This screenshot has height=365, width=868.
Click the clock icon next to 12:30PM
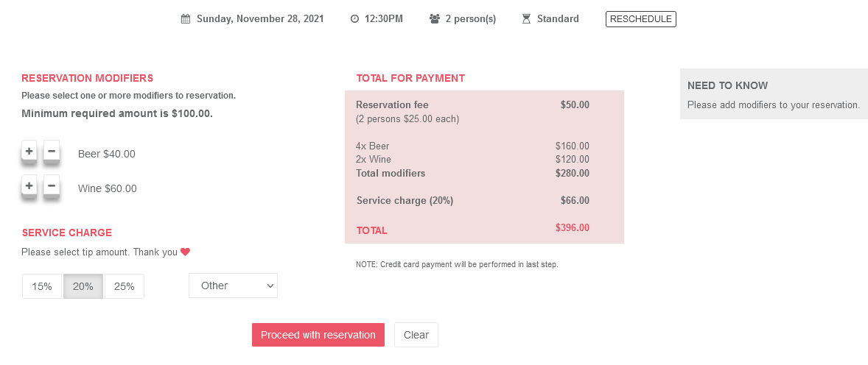pos(355,19)
